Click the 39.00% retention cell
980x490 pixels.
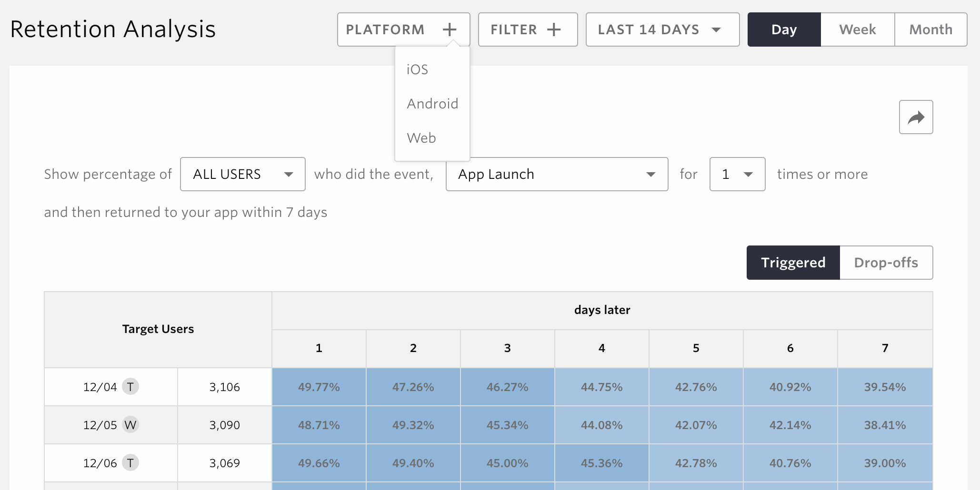pos(885,463)
